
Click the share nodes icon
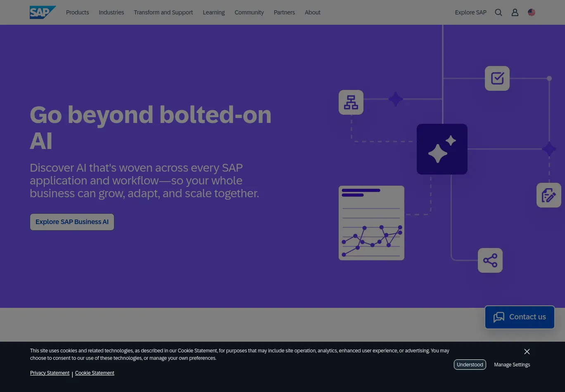coord(490,260)
